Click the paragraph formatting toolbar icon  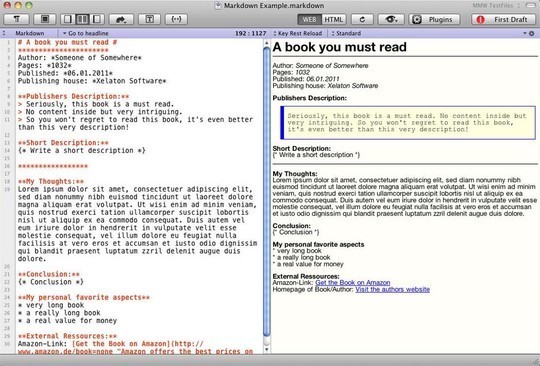click(x=16, y=19)
